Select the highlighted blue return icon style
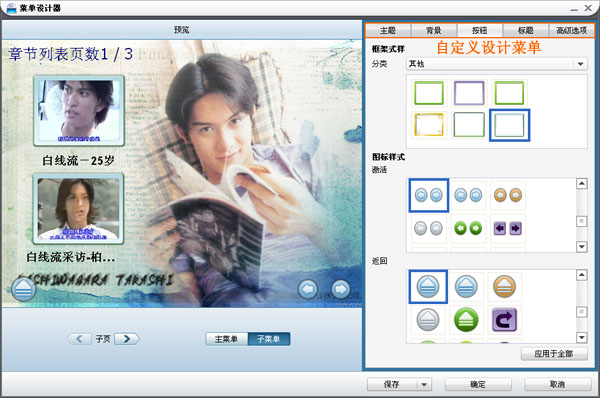Image resolution: width=600 pixels, height=398 pixels. pos(428,287)
